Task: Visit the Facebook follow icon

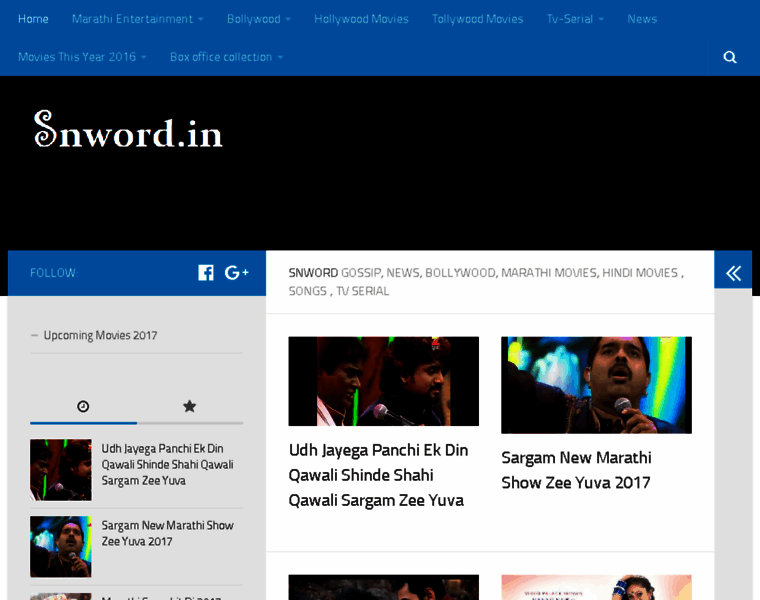Action: (x=206, y=273)
